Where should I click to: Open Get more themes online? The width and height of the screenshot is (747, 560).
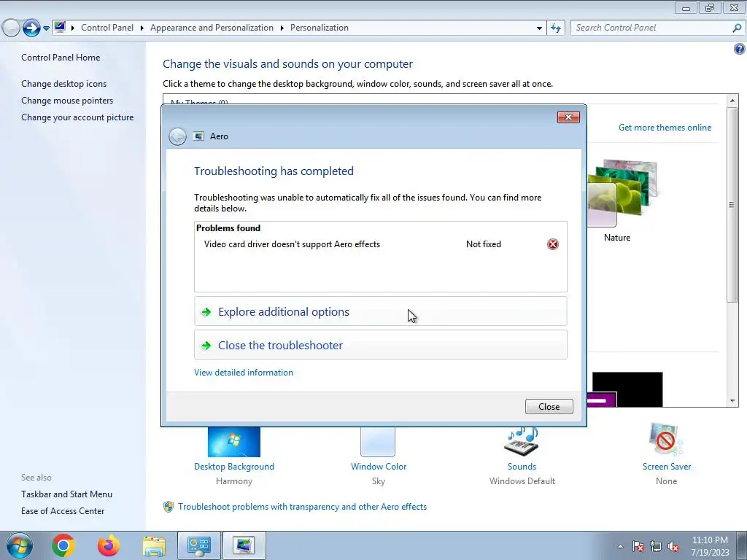click(665, 128)
